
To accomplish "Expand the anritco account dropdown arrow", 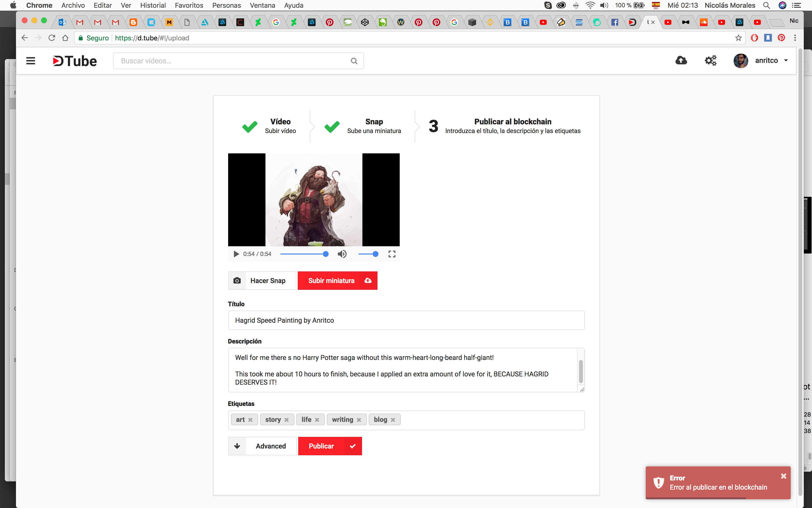I will pyautogui.click(x=786, y=60).
